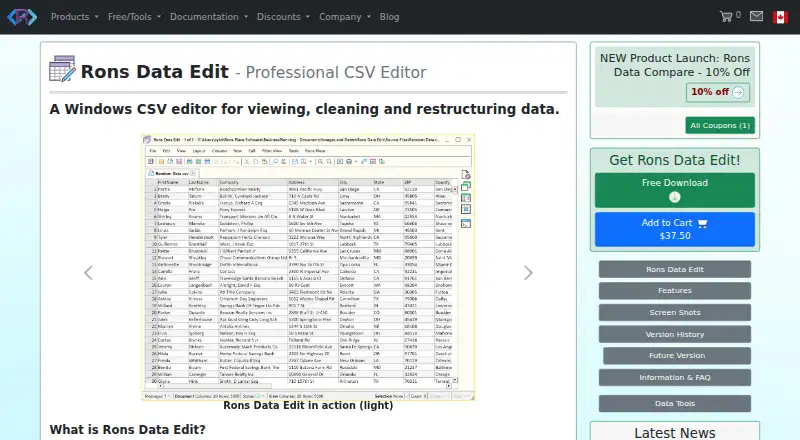This screenshot has width=800, height=440.
Task: Open the Blog page link
Action: tap(389, 17)
